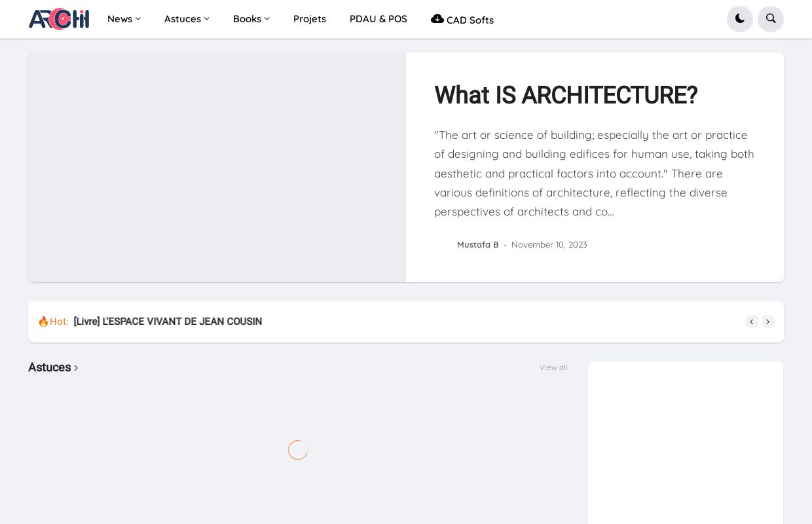Open the article What IS ARCHITECTURE?
This screenshot has width=812, height=524.
click(x=565, y=96)
